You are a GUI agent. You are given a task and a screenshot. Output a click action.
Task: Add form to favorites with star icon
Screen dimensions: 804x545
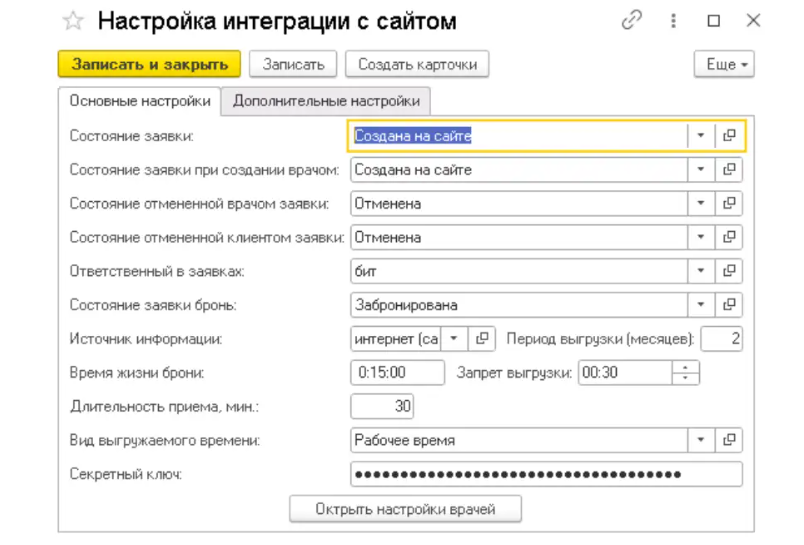tap(73, 21)
